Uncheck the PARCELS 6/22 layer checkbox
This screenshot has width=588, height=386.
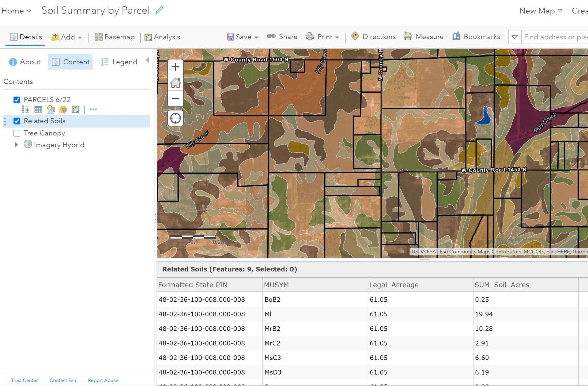pos(17,100)
